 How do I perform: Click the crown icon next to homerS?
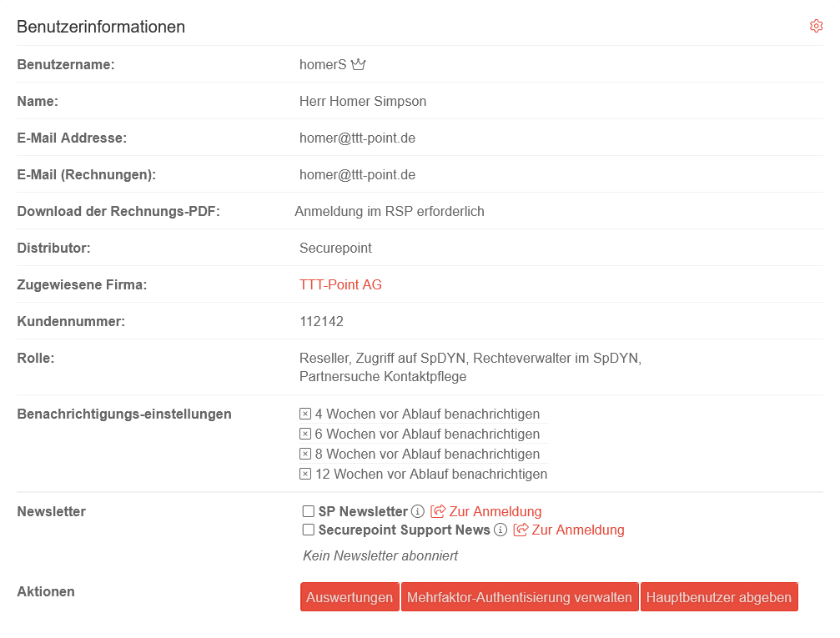pos(359,64)
